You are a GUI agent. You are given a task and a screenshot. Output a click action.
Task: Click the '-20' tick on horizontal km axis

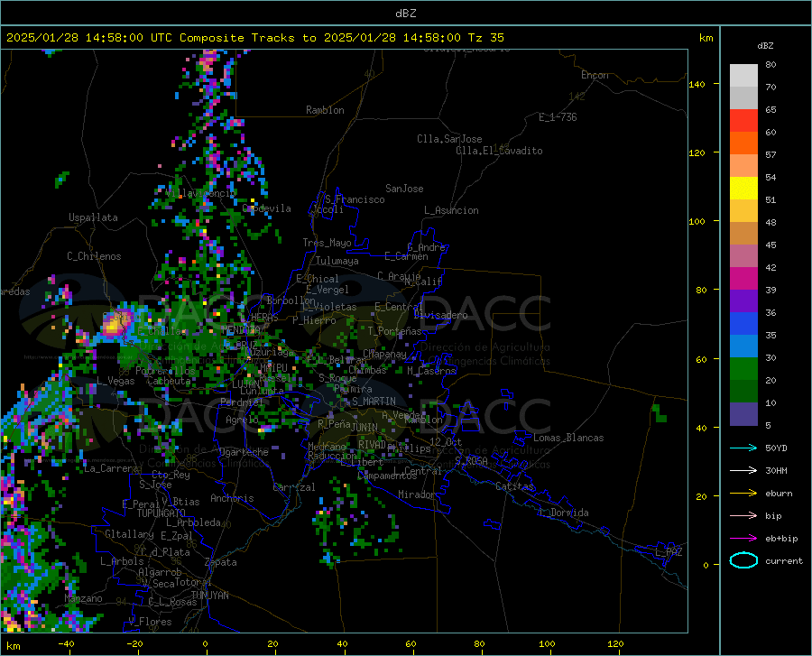pyautogui.click(x=134, y=643)
